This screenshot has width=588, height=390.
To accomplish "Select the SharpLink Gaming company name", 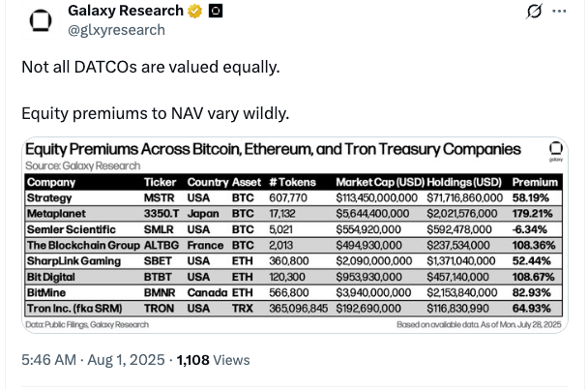I will [73, 261].
